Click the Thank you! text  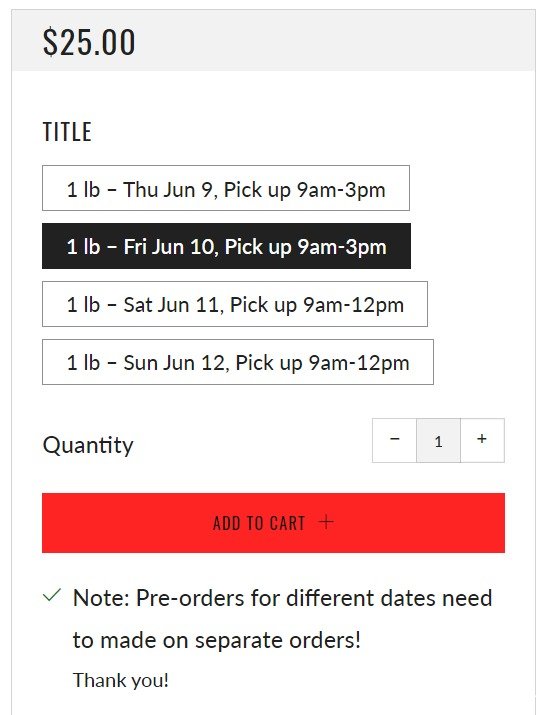[x=121, y=680]
